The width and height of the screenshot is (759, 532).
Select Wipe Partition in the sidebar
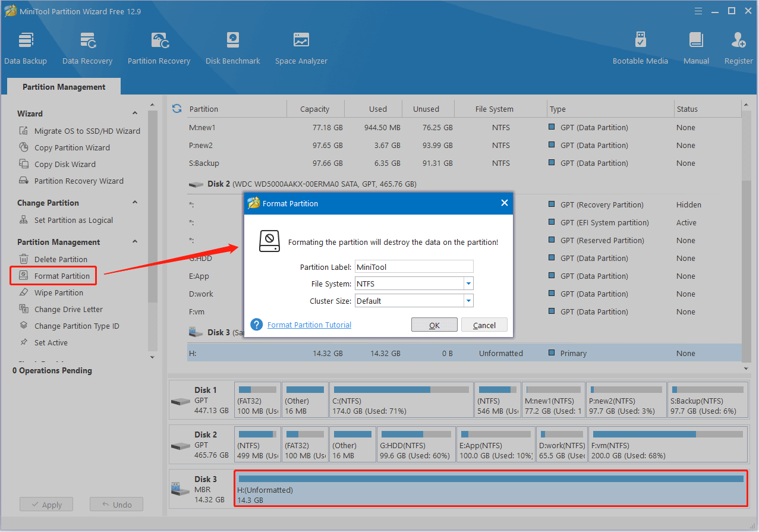(59, 292)
